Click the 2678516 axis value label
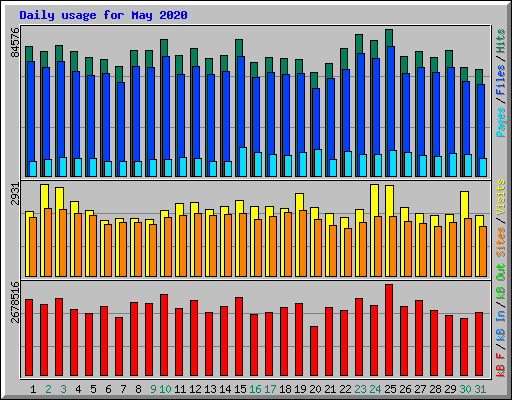The width and height of the screenshot is (512, 400). [15, 302]
